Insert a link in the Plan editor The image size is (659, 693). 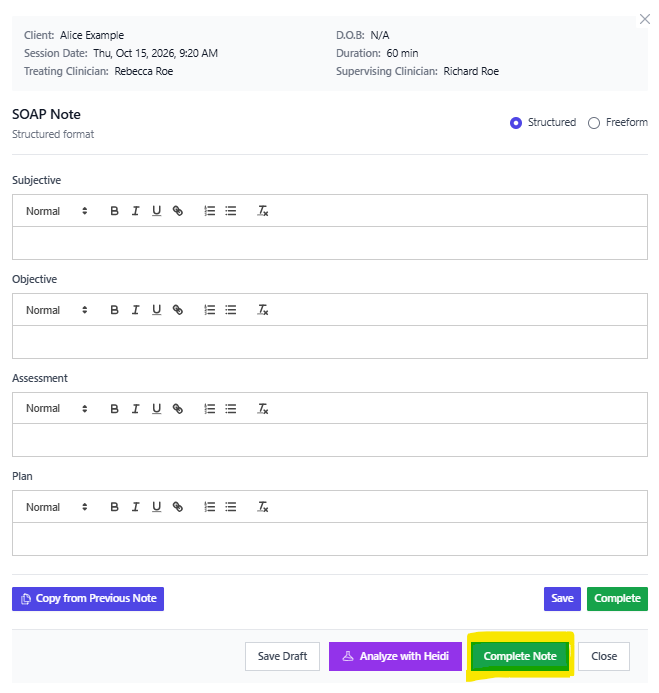(178, 507)
